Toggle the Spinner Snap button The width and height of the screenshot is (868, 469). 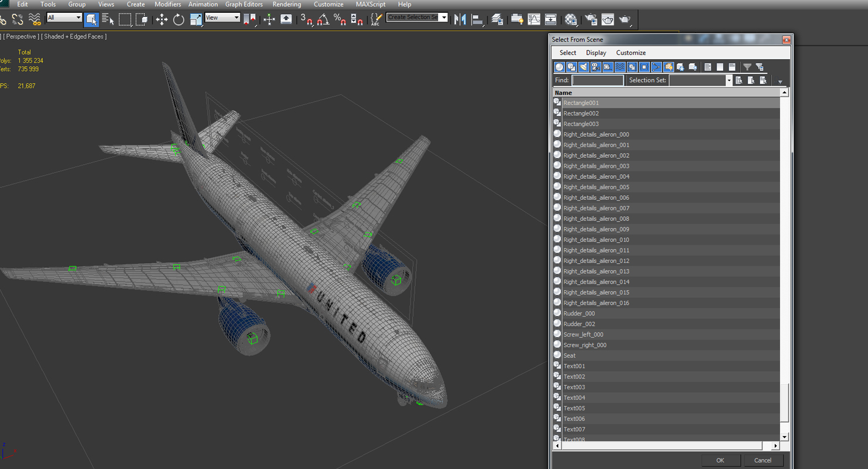357,19
